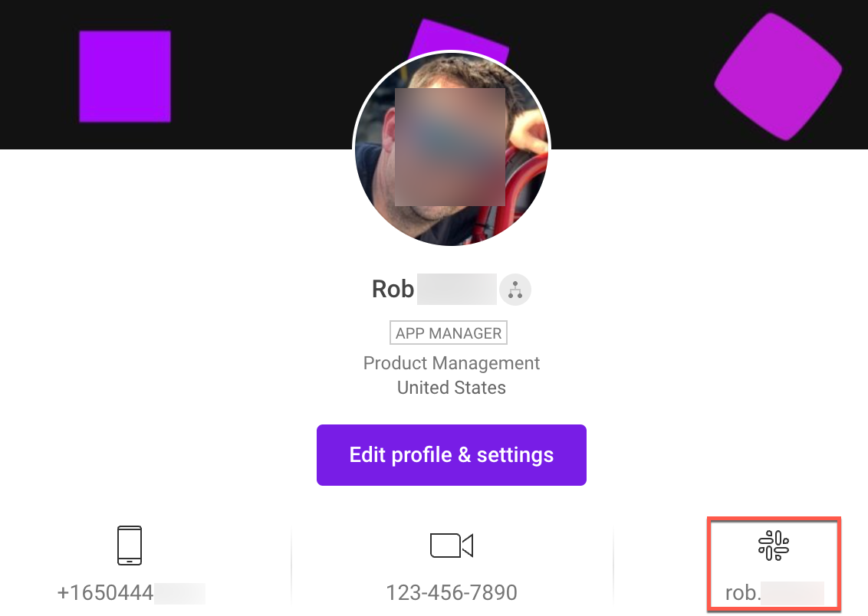Click the phone number starting with +1650444
The image size is (868, 616).
point(130,593)
